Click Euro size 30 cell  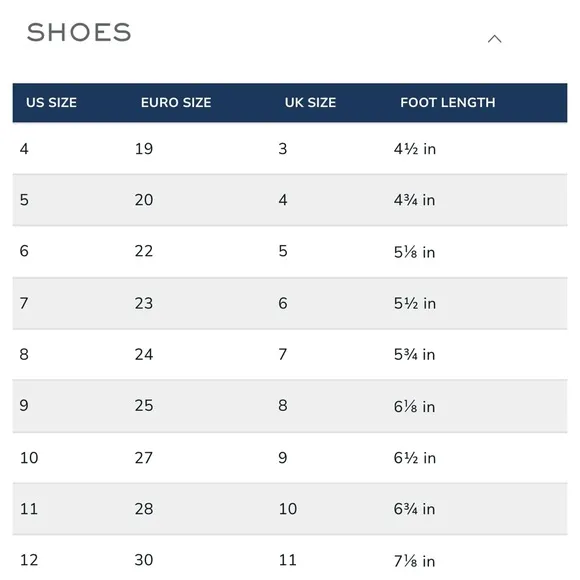click(144, 560)
